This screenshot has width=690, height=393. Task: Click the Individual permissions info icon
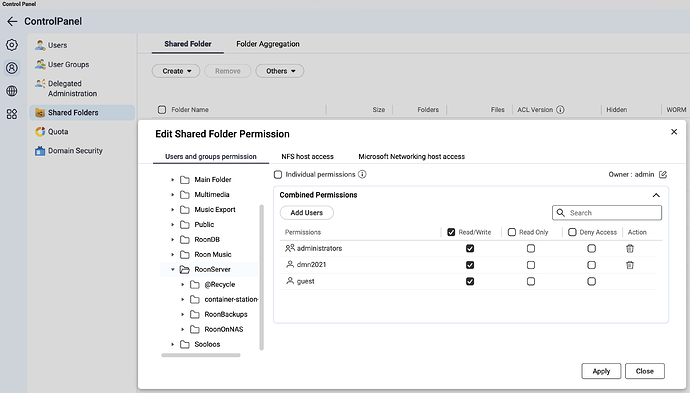[362, 174]
